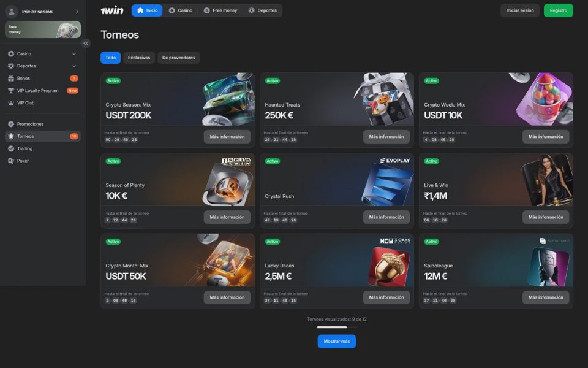The height and width of the screenshot is (368, 588).
Task: Click the user avatar icon in sidebar
Action: click(x=12, y=12)
